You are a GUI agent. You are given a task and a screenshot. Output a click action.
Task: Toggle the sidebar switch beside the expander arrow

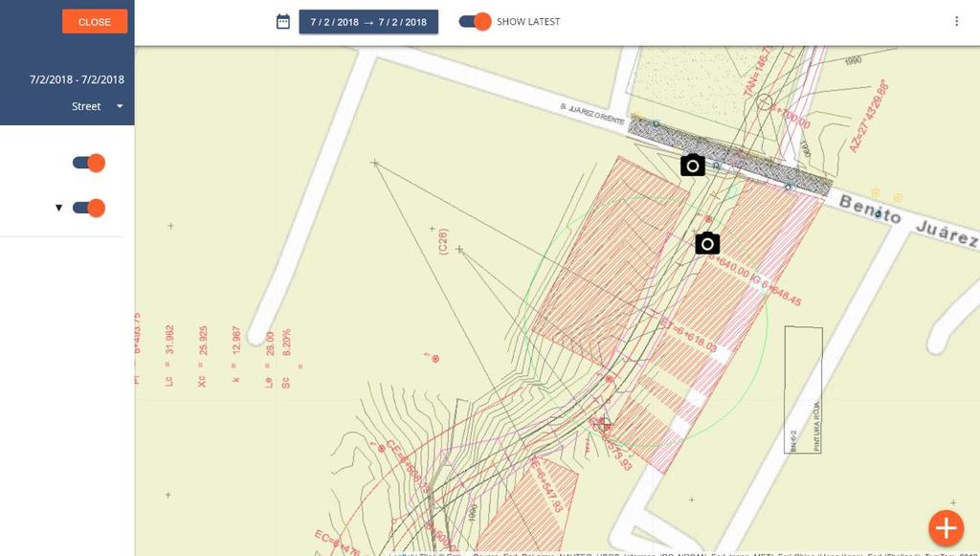pos(89,208)
